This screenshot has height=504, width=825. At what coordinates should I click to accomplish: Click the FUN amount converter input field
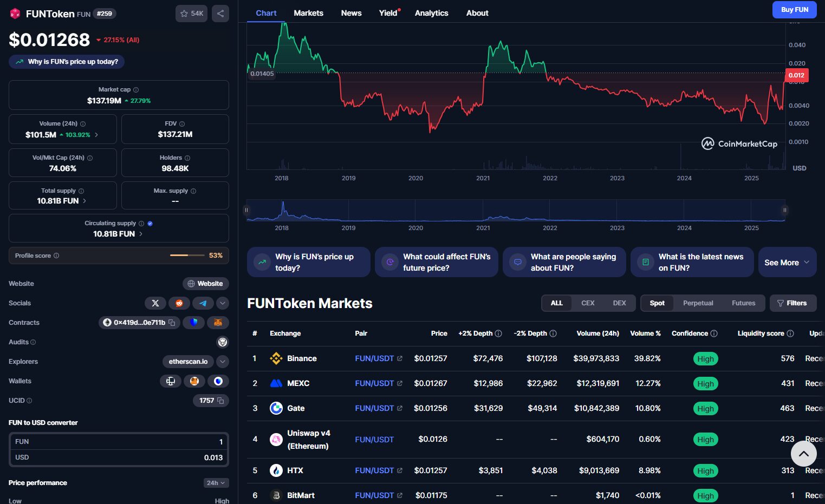119,442
